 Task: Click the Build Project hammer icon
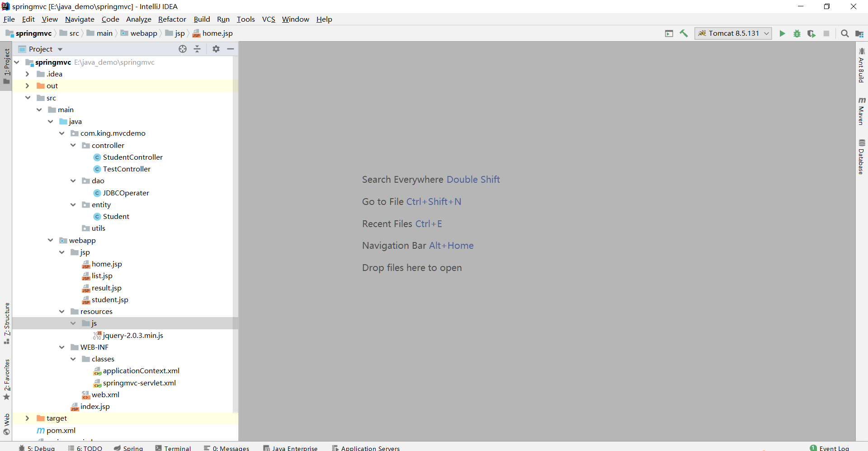[x=684, y=33]
